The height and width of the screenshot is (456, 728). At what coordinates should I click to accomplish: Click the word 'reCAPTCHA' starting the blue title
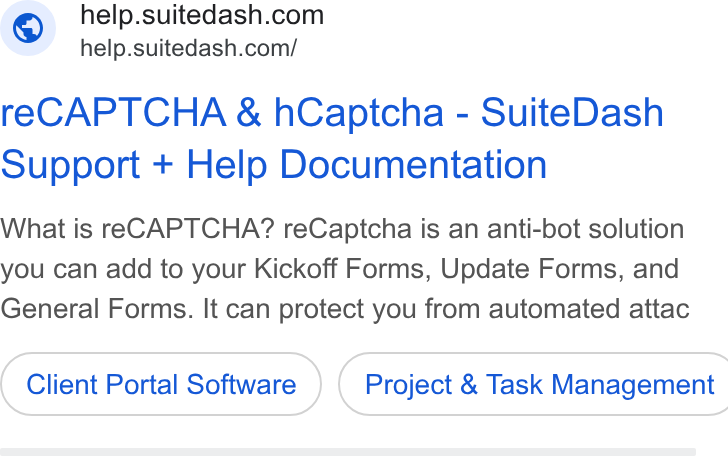[113, 113]
